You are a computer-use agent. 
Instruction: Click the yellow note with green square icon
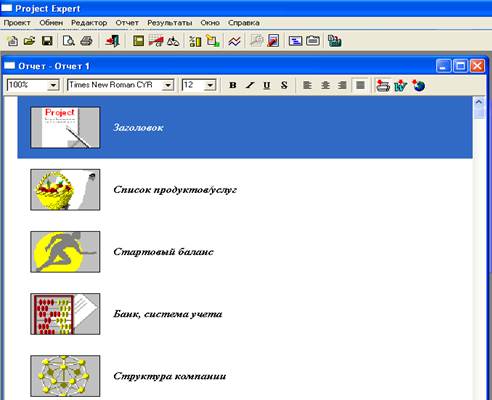(213, 41)
